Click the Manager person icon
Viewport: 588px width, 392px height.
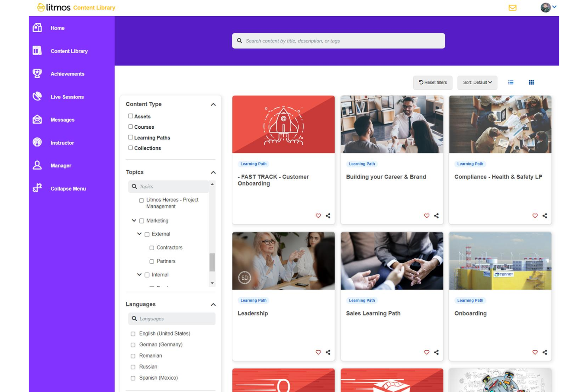click(x=37, y=165)
